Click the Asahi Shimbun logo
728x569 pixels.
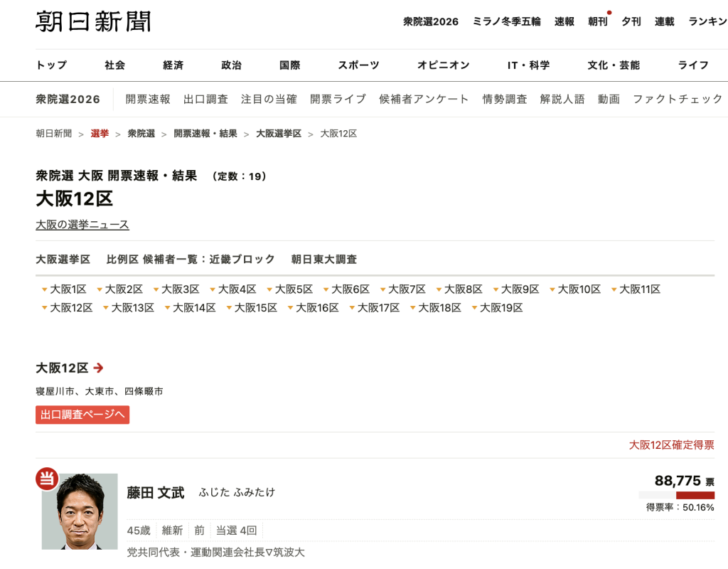point(93,21)
